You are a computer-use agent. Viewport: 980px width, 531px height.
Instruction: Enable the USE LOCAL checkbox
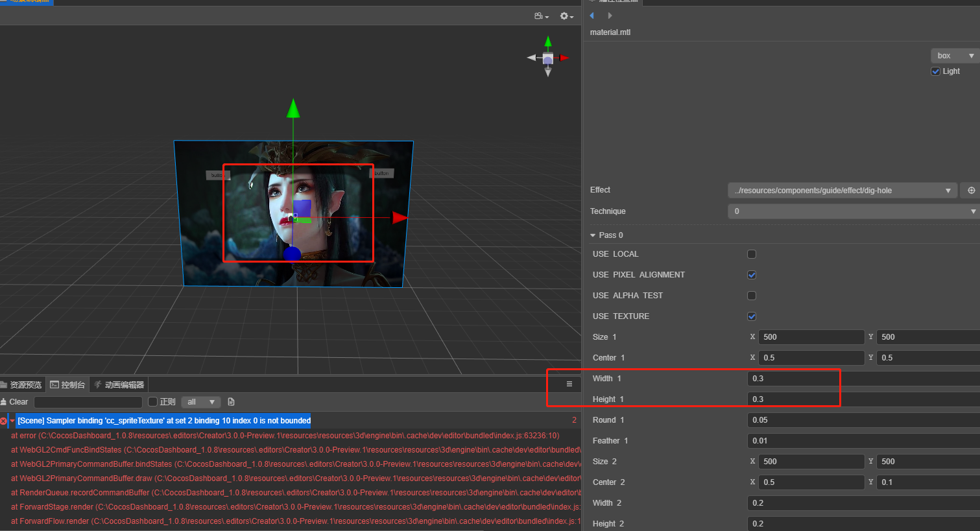coord(752,254)
